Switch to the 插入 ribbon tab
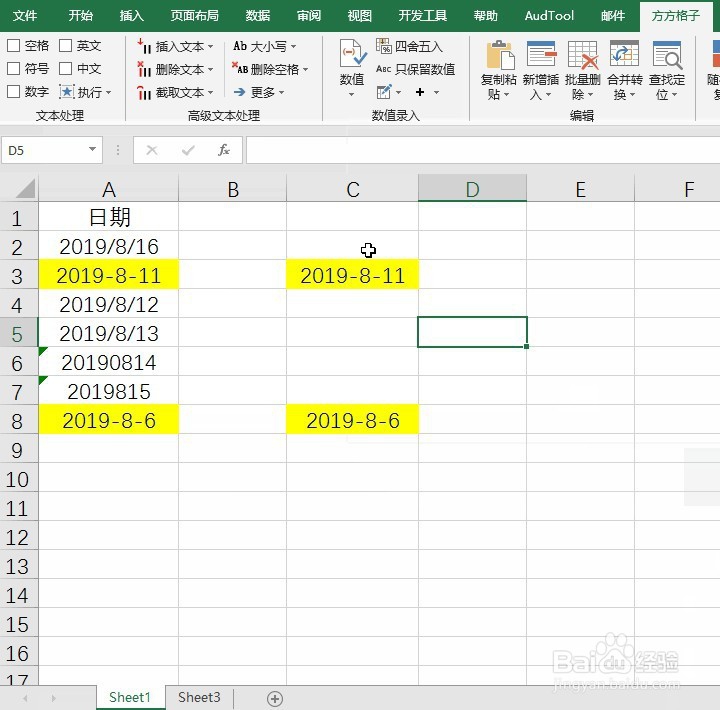720x710 pixels. coord(132,16)
